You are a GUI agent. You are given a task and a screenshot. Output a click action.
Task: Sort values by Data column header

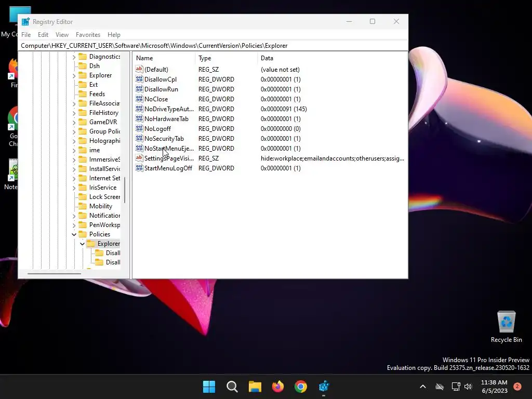click(332, 58)
